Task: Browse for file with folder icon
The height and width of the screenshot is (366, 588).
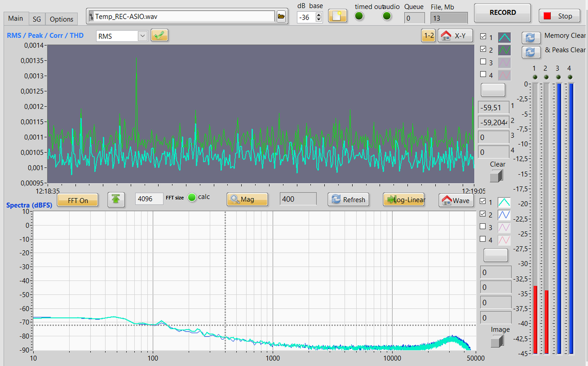Action: tap(281, 16)
